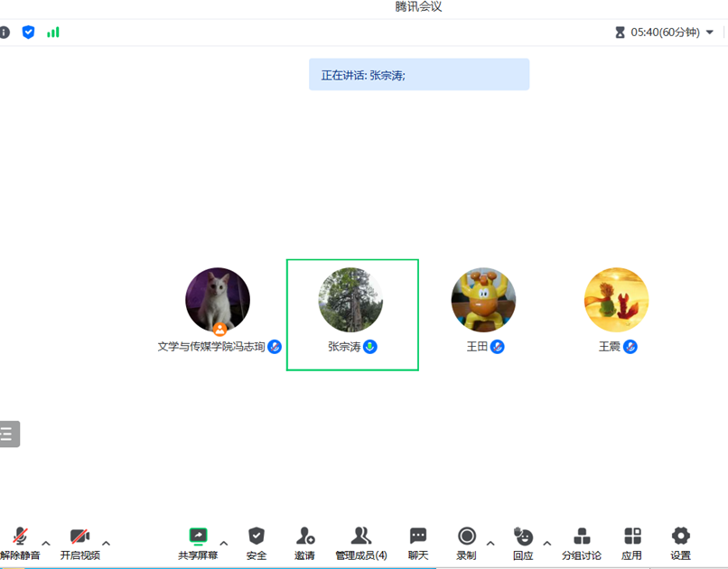Screen dimensions: 728x569
Task: Click the green shield security status icon
Action: coord(29,33)
